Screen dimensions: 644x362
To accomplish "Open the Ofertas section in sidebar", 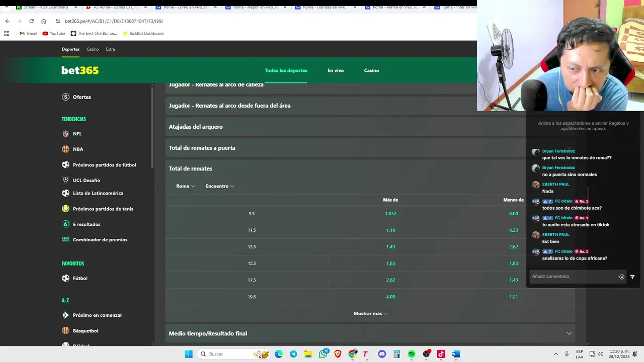I will (76, 97).
